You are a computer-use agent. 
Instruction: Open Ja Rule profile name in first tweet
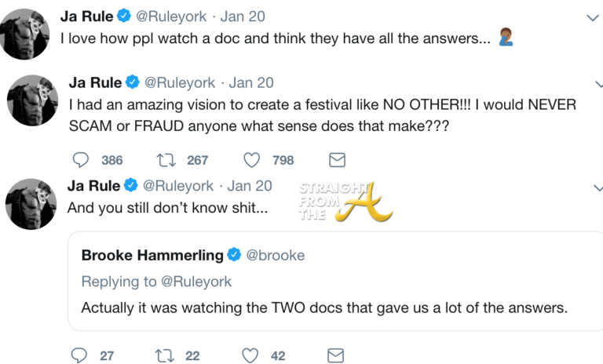coord(87,16)
